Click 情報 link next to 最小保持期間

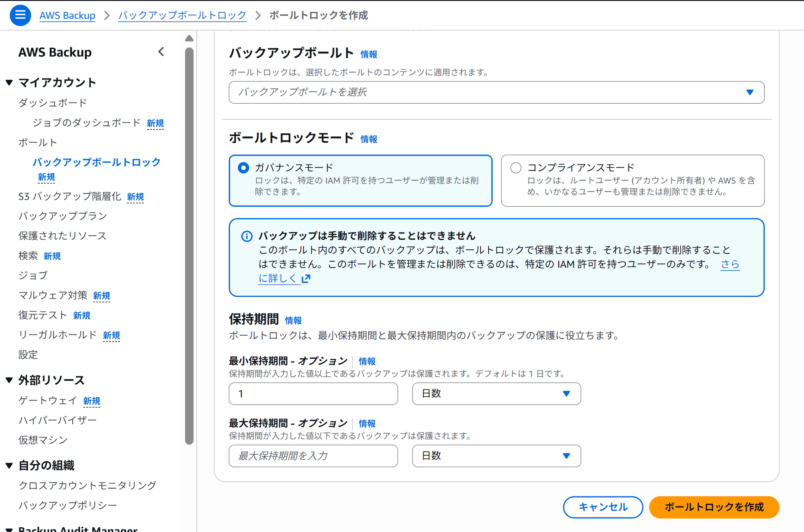click(367, 361)
